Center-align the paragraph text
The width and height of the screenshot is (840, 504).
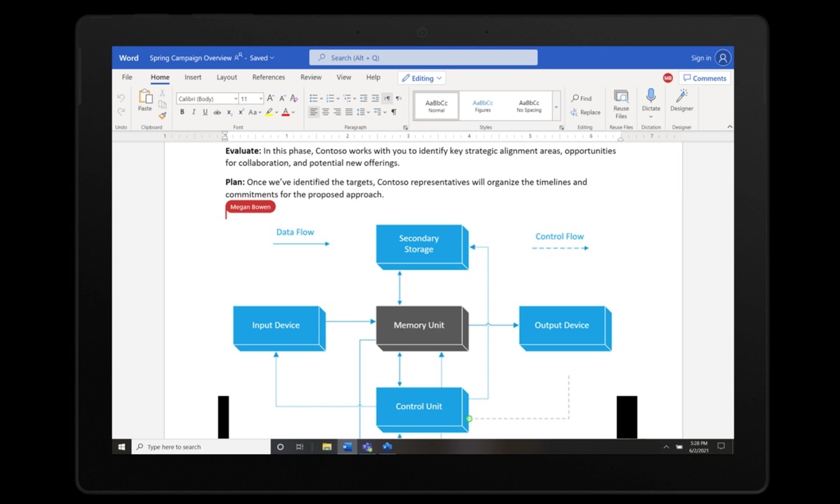click(x=325, y=112)
